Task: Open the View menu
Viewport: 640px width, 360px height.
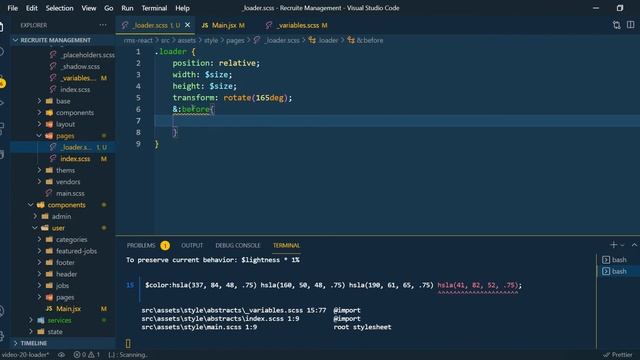Action: point(89,8)
